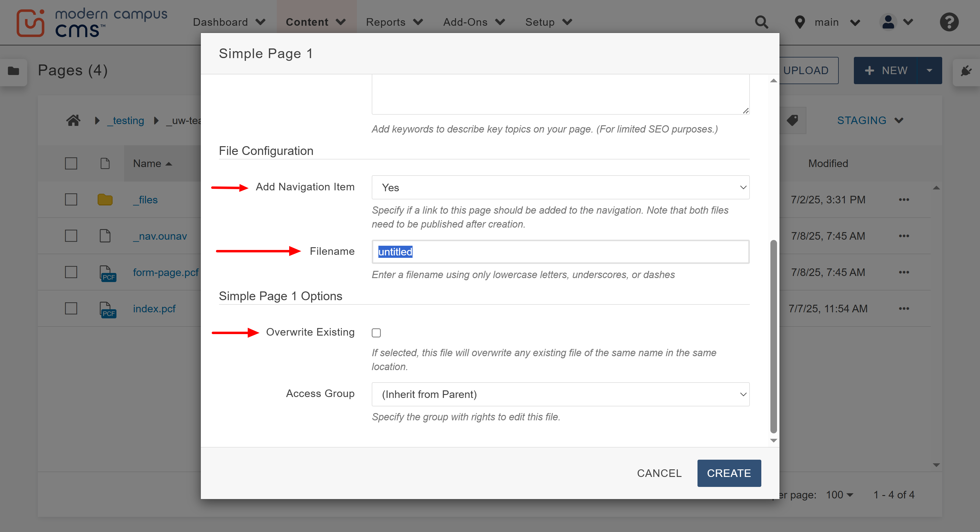
Task: Open the _files folder icon
Action: click(105, 199)
